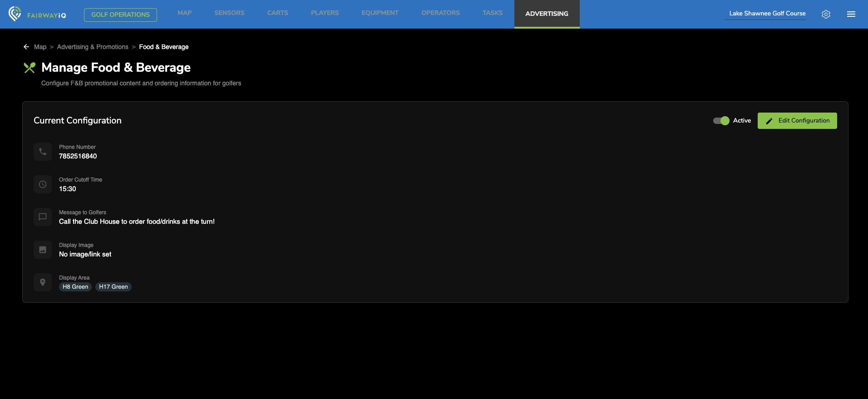Click the image icon beside Display Image

tap(43, 250)
